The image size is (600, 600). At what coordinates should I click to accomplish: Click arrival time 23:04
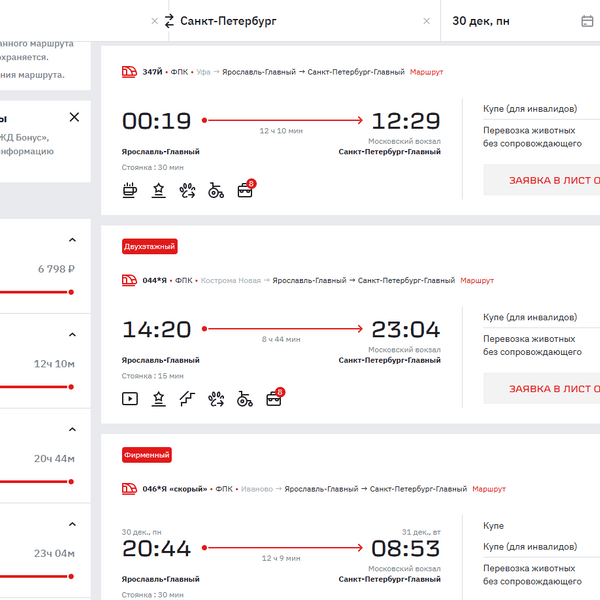pyautogui.click(x=406, y=329)
